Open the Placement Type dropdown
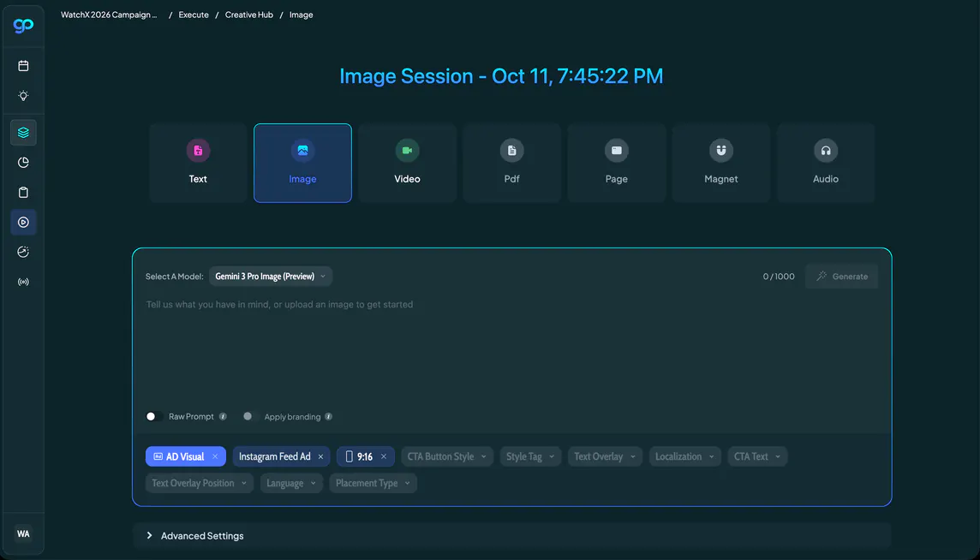The width and height of the screenshot is (980, 560). [373, 483]
